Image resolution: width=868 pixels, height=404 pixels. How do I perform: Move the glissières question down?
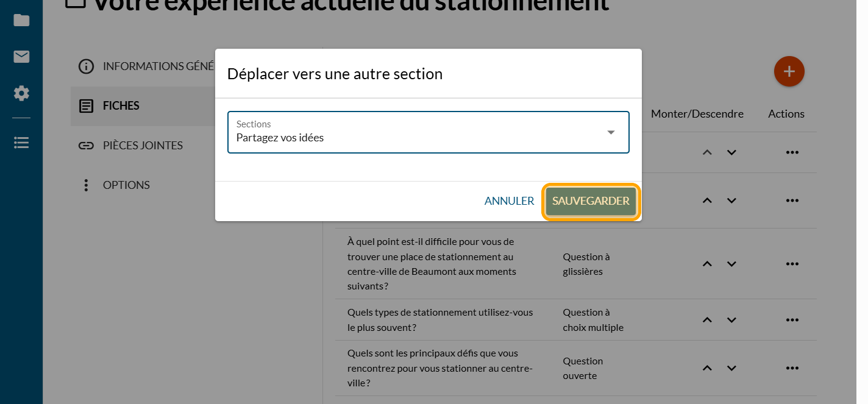(731, 264)
